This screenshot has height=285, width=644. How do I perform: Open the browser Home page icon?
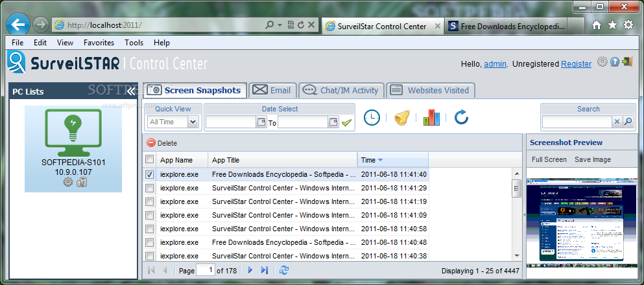click(597, 25)
